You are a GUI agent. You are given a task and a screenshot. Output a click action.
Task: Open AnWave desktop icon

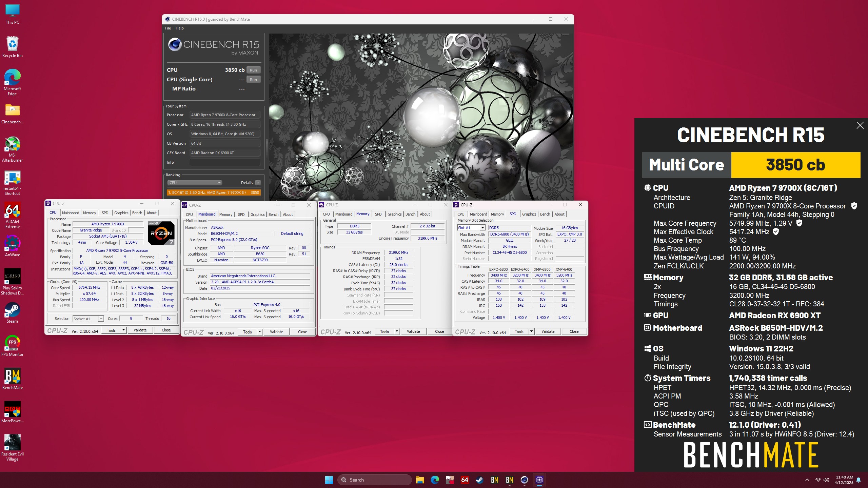(x=12, y=246)
